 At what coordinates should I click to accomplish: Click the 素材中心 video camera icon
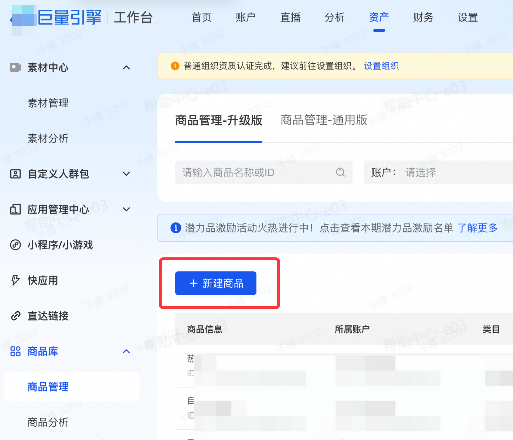[x=15, y=67]
